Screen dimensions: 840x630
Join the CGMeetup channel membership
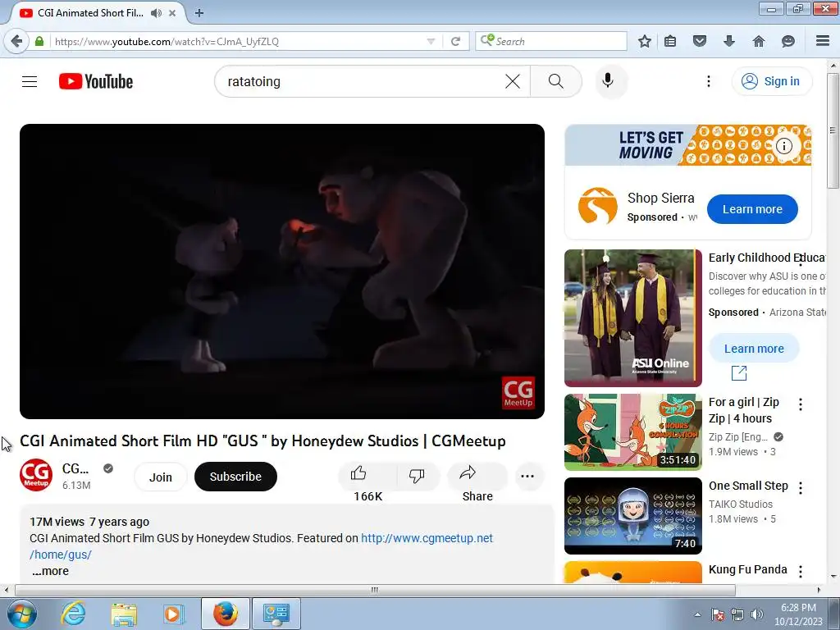160,477
